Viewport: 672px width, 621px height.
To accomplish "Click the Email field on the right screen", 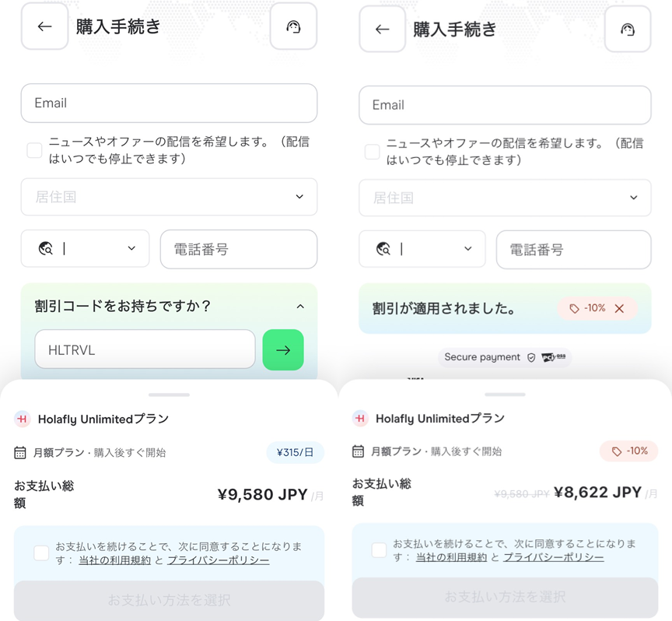I will (505, 105).
